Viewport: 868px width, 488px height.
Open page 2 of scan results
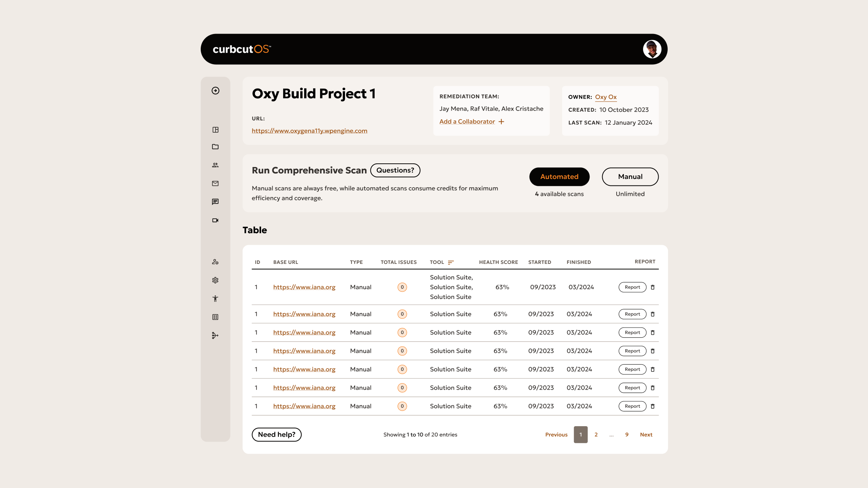[596, 435]
